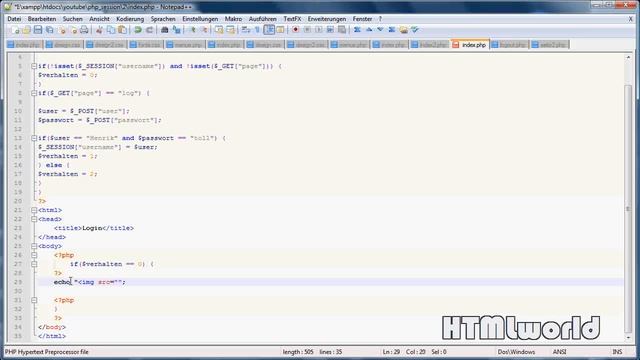The height and width of the screenshot is (360, 640).
Task: Toggle word wrap in the toolbar
Action: [246, 30]
